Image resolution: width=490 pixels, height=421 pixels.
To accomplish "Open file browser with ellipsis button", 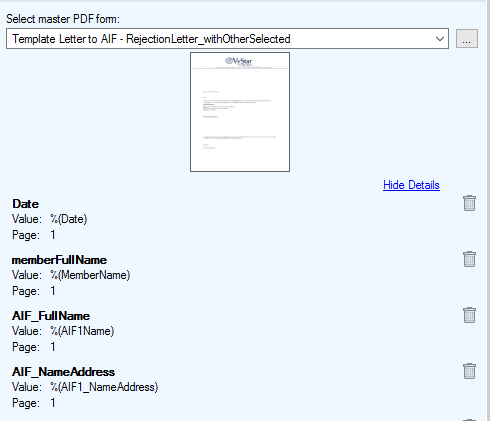I will [467, 39].
